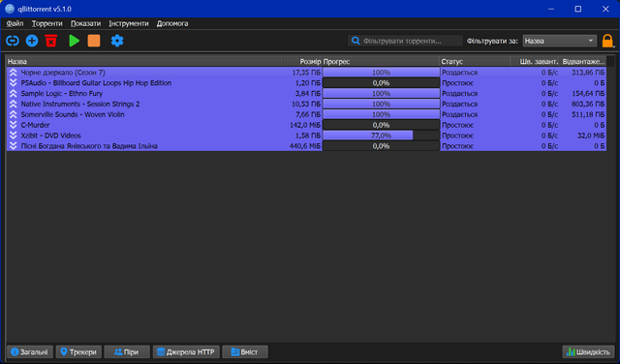Click the Швидкість button

(x=588, y=351)
